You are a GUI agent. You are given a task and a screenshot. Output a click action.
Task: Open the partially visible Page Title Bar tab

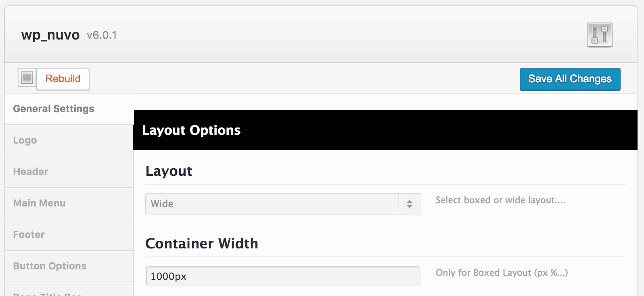coord(47,293)
